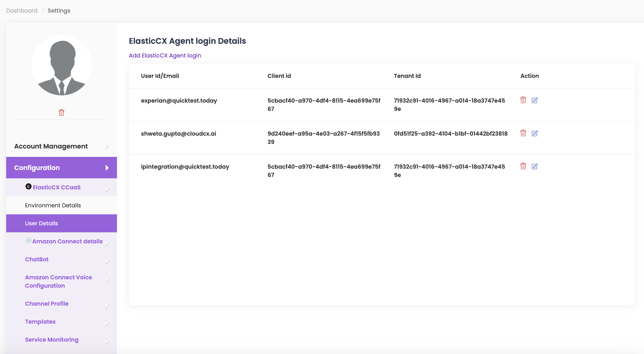Delete the experian@quicktest.today login row
The image size is (644, 354).
[523, 100]
